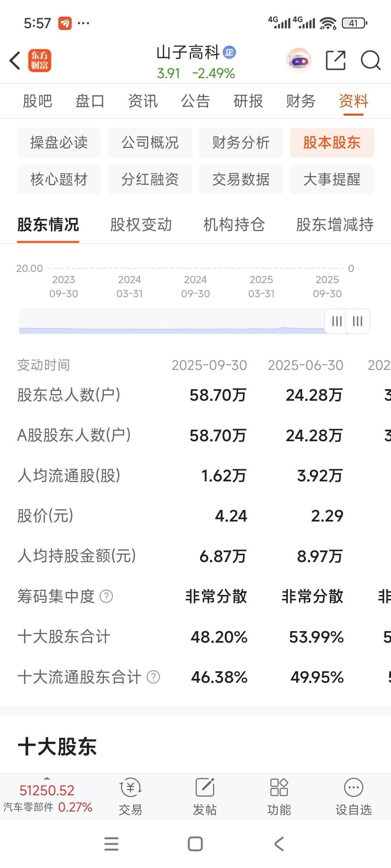
Task: Switch to the 资讯 tab
Action: tap(143, 101)
